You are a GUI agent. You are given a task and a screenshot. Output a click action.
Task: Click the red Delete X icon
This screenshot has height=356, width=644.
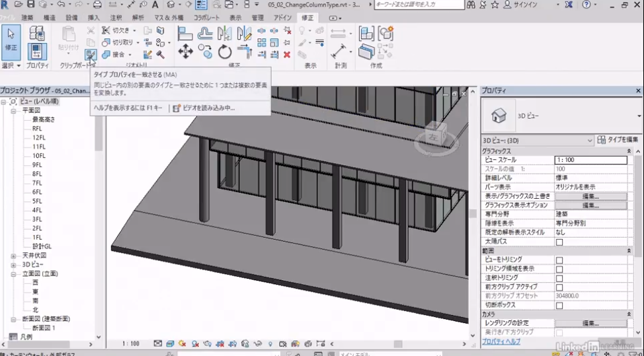(287, 54)
